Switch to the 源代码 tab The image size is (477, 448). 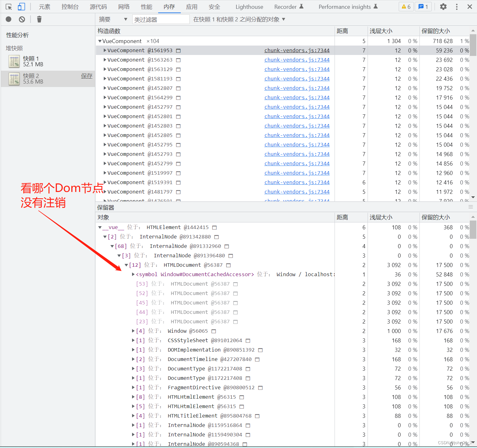(98, 7)
